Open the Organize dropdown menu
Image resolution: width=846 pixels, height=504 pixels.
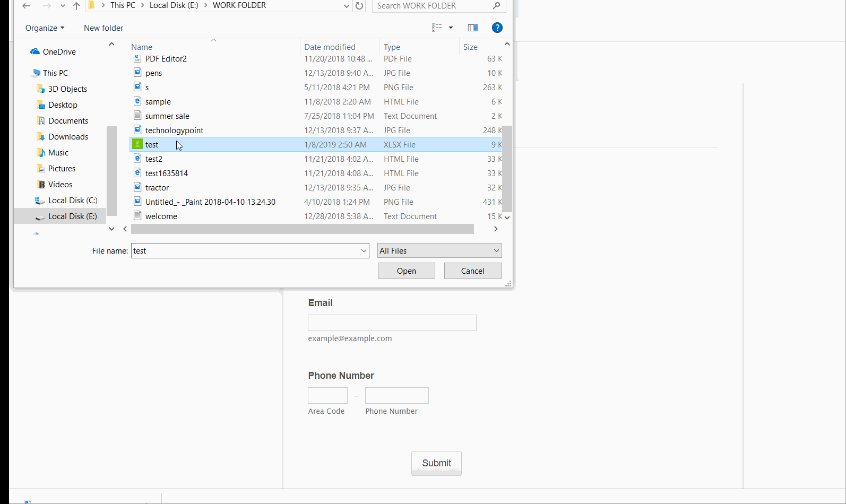pyautogui.click(x=45, y=28)
